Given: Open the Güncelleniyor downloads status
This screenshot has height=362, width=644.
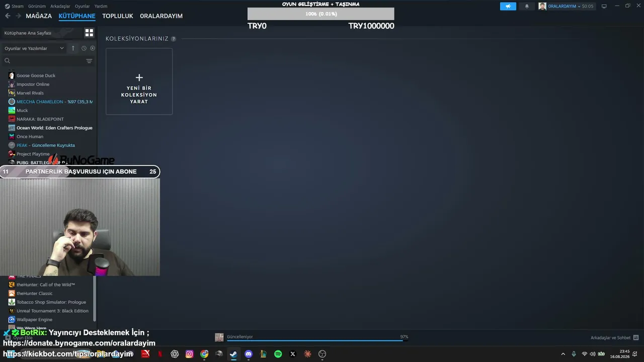Looking at the screenshot, I should [x=239, y=337].
